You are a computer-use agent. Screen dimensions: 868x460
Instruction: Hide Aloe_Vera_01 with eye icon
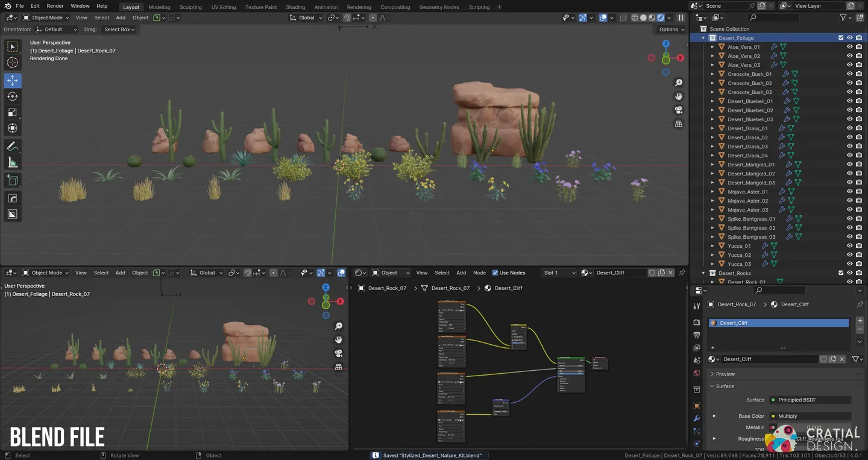click(x=850, y=47)
